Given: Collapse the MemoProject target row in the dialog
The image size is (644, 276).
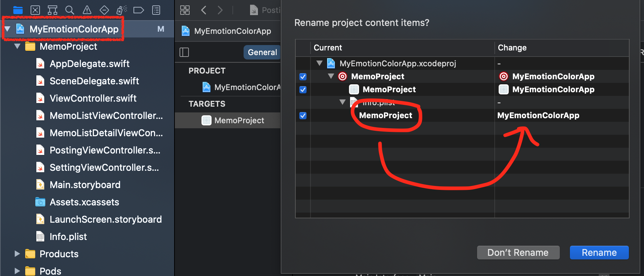Looking at the screenshot, I should click(331, 76).
